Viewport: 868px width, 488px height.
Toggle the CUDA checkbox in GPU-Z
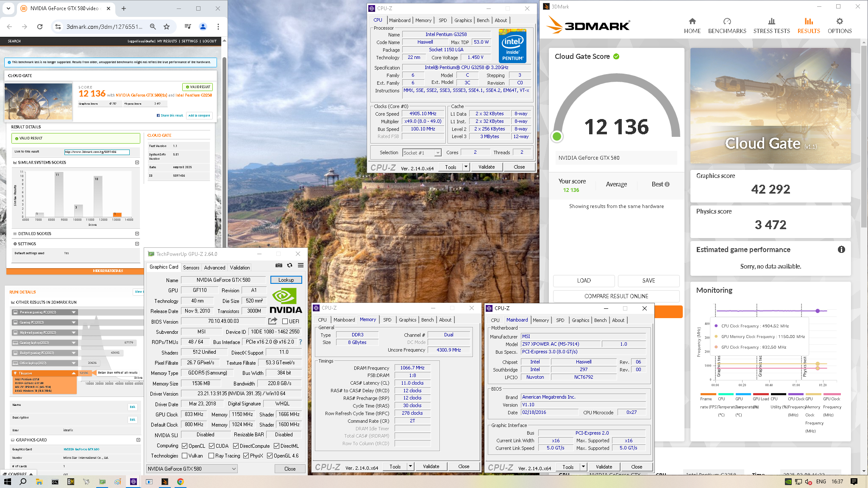click(x=211, y=446)
